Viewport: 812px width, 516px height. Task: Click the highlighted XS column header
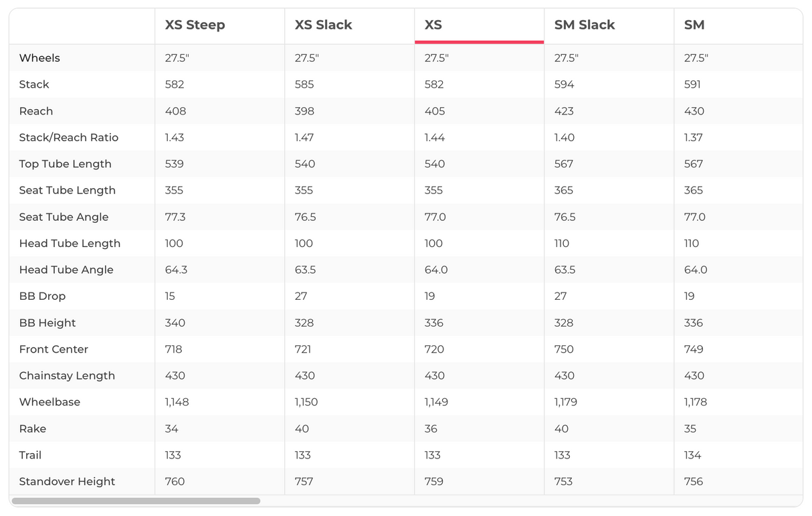coord(433,25)
